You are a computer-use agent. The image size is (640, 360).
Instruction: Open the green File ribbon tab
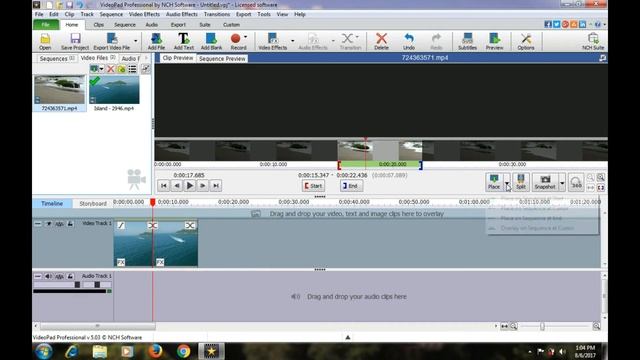[x=46, y=25]
